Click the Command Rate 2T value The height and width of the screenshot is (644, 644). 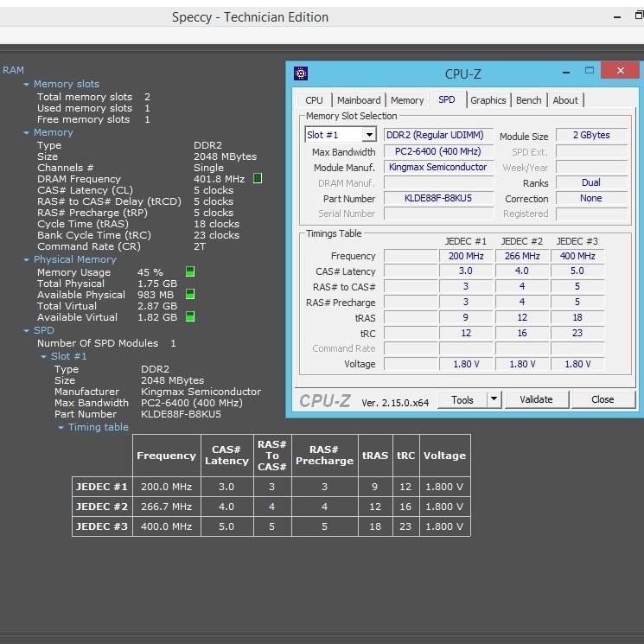click(x=200, y=246)
